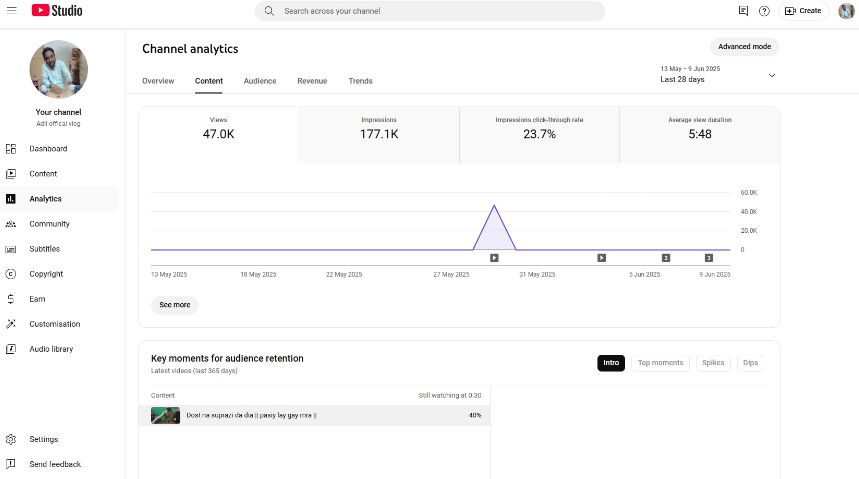The image size is (859, 479).
Task: Click the Analytics sidebar icon
Action: pos(11,199)
